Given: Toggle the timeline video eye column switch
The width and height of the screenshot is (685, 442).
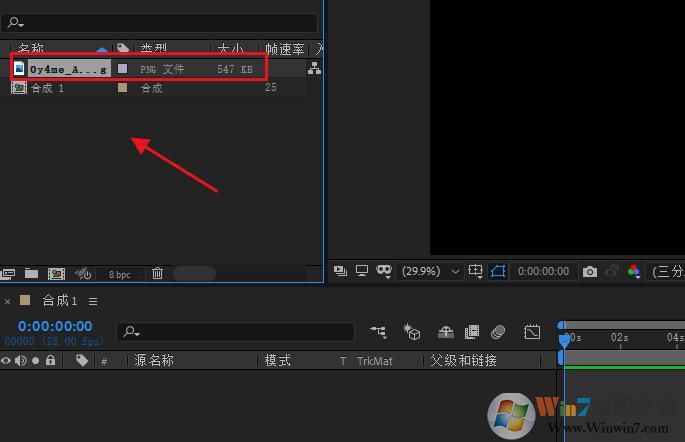Looking at the screenshot, I should point(7,361).
